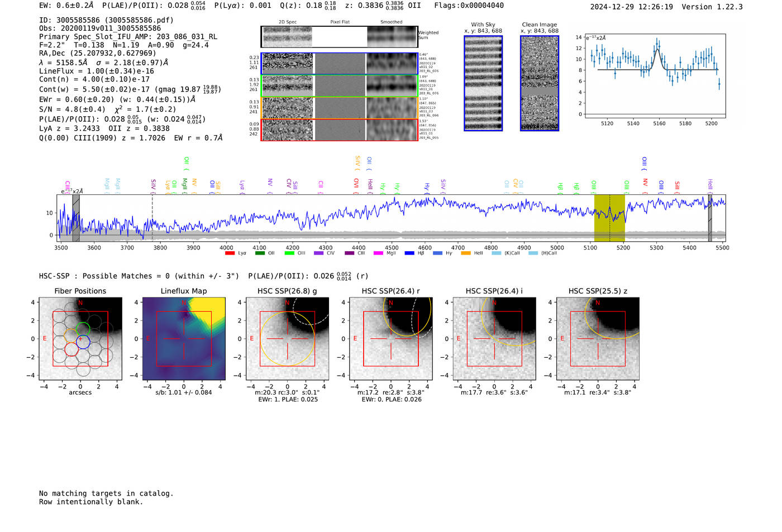The width and height of the screenshot is (782, 532).
Task: Click the Hβ blue legend swatch
Action: tap(409, 253)
